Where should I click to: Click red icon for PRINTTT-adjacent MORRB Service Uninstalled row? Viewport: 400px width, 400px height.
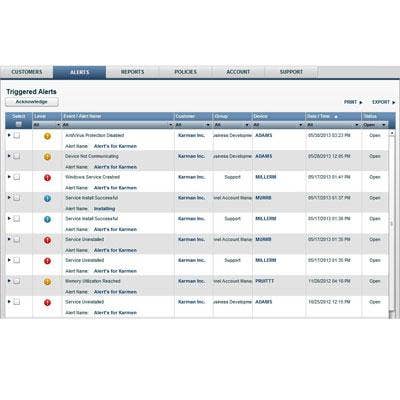(x=47, y=240)
